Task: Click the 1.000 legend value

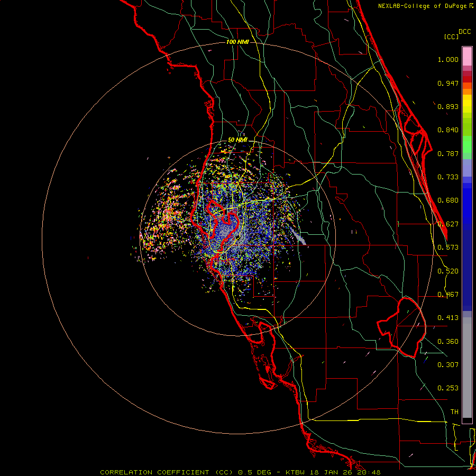Action: [x=448, y=60]
